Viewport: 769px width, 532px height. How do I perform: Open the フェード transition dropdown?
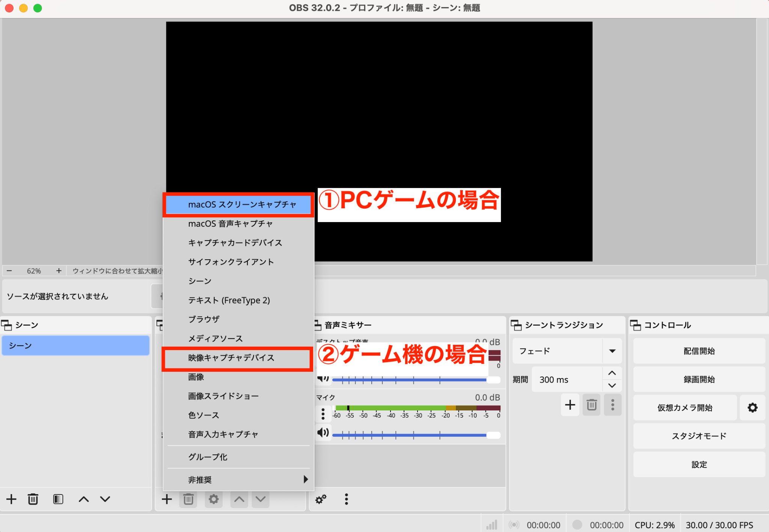point(612,351)
